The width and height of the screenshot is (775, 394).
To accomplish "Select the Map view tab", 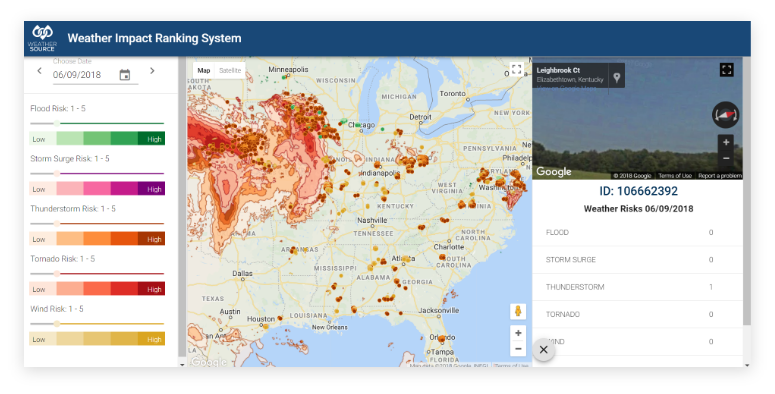I will click(204, 70).
